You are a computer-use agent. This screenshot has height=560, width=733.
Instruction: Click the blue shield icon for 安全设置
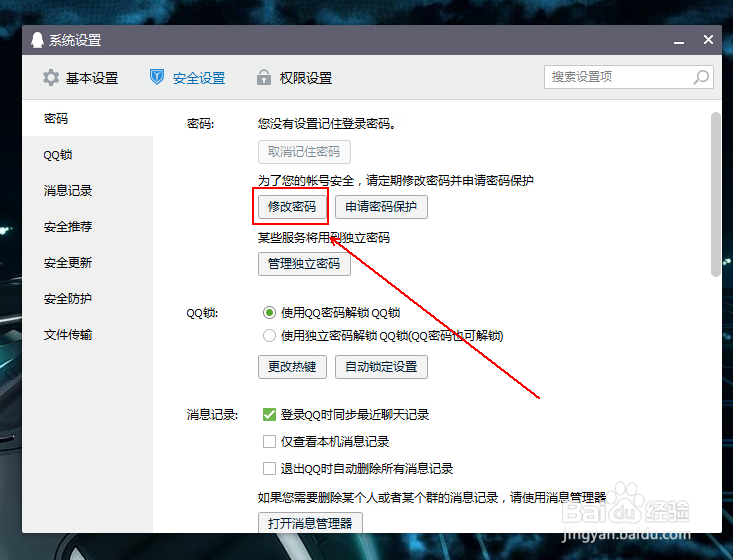157,77
